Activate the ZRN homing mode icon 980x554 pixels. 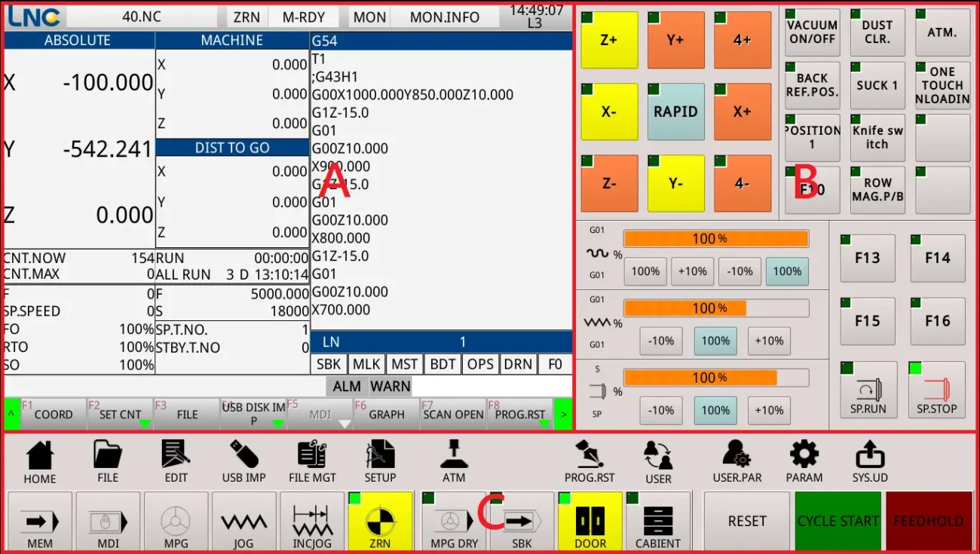coord(380,522)
